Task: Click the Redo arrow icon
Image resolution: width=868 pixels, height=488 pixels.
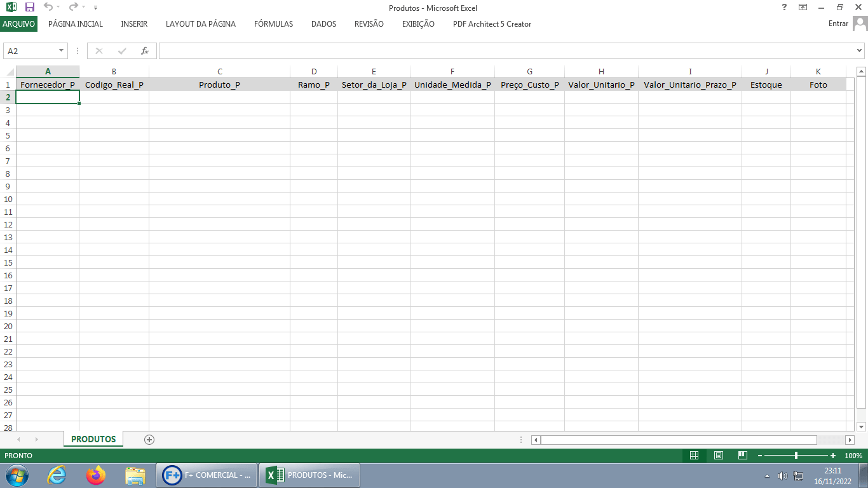Action: (74, 7)
